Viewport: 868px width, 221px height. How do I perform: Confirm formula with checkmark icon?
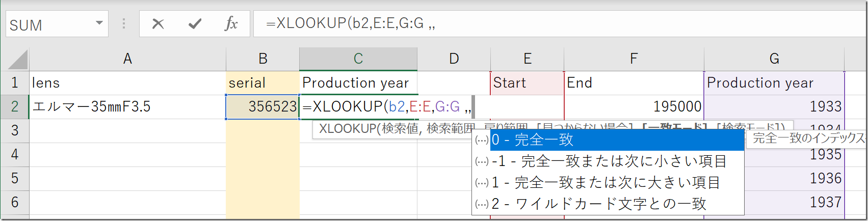[195, 23]
